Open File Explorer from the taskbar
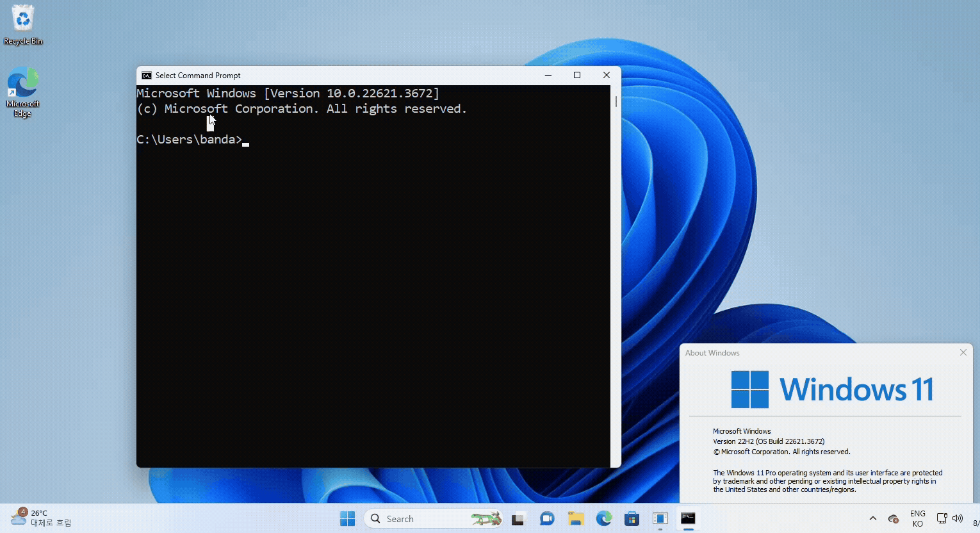 tap(576, 519)
